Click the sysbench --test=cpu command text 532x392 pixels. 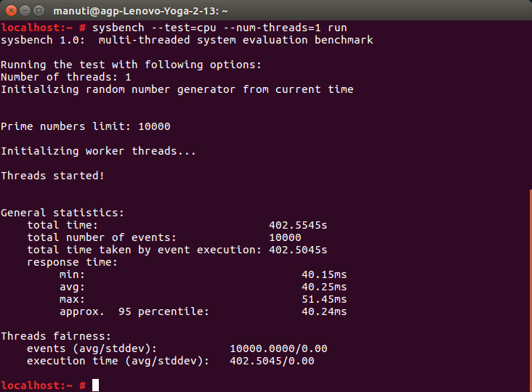(219, 28)
